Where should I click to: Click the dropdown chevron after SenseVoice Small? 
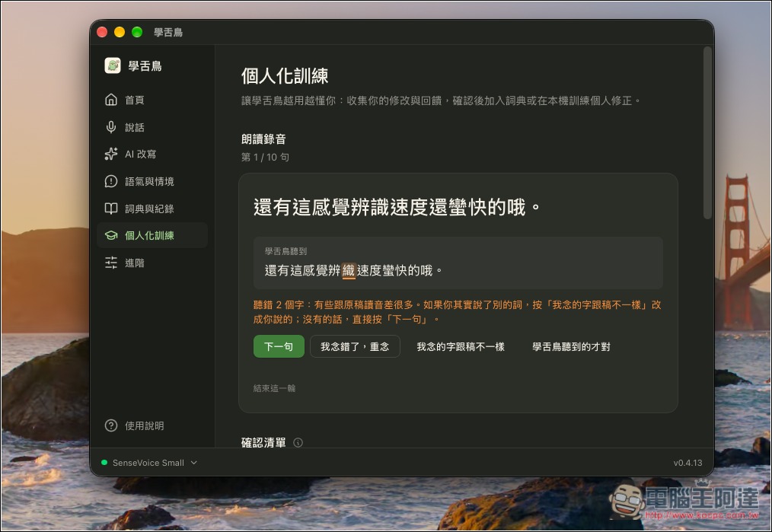pos(194,463)
